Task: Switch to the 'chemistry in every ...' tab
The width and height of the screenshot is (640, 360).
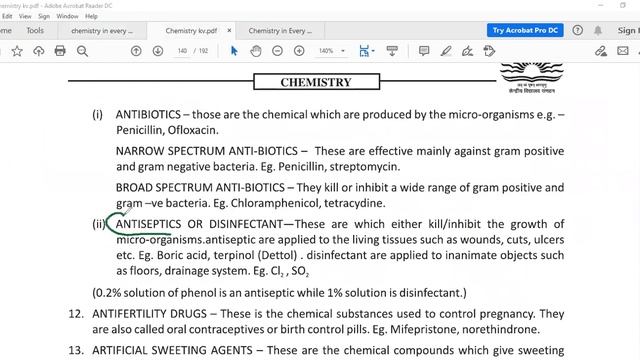Action: click(x=102, y=31)
